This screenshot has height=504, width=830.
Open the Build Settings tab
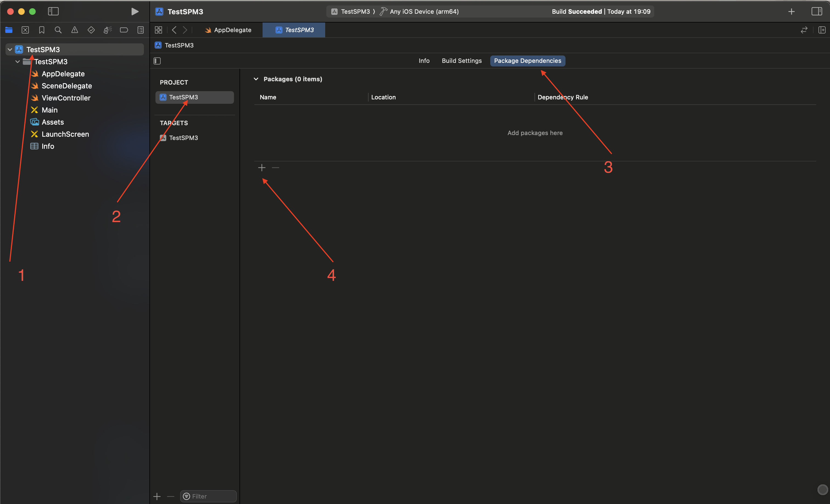click(462, 61)
